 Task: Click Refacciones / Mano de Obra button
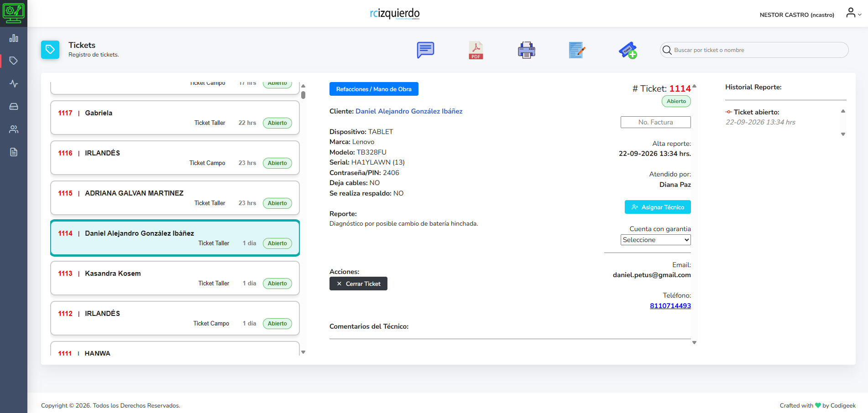pos(374,89)
